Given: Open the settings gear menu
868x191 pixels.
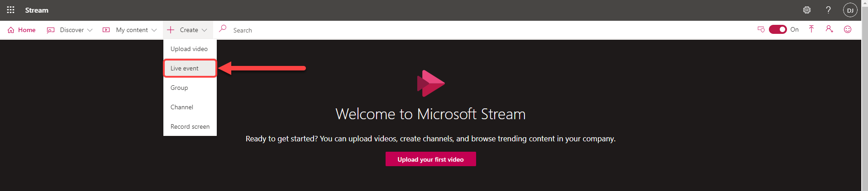Looking at the screenshot, I should pyautogui.click(x=807, y=10).
